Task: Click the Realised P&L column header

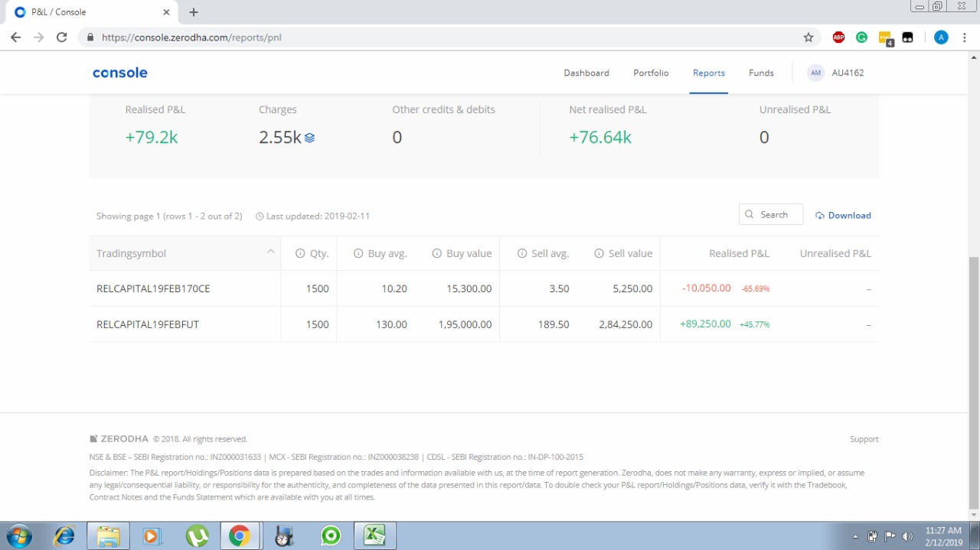Action: point(739,253)
